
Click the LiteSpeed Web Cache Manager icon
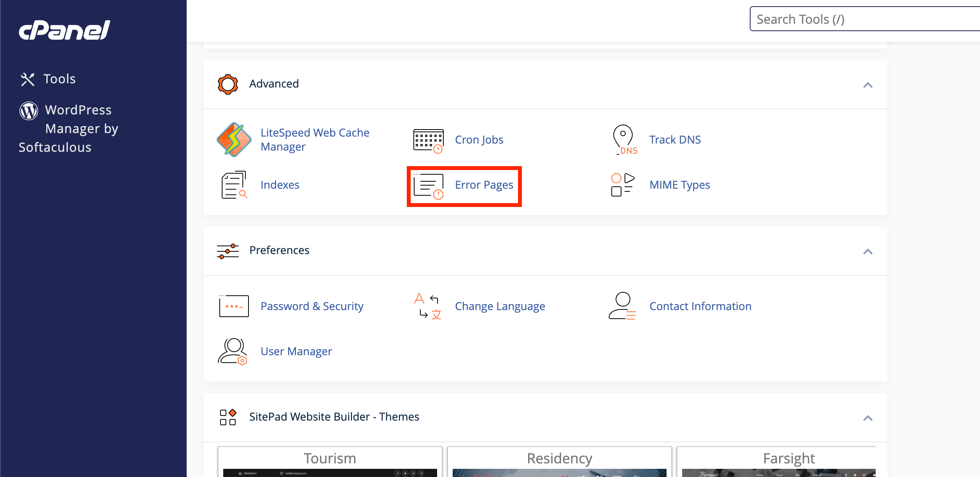point(234,140)
